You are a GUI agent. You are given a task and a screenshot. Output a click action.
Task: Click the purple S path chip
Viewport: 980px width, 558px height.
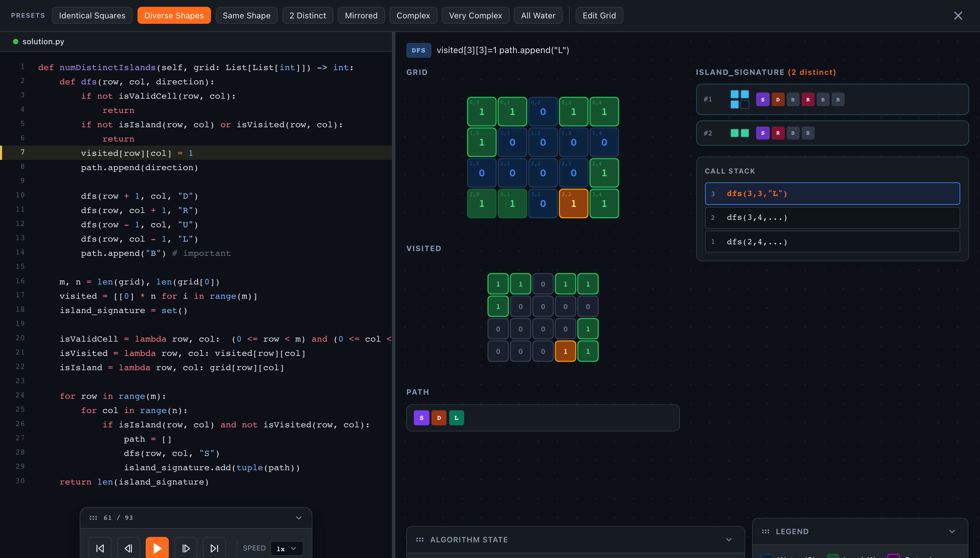pos(421,418)
